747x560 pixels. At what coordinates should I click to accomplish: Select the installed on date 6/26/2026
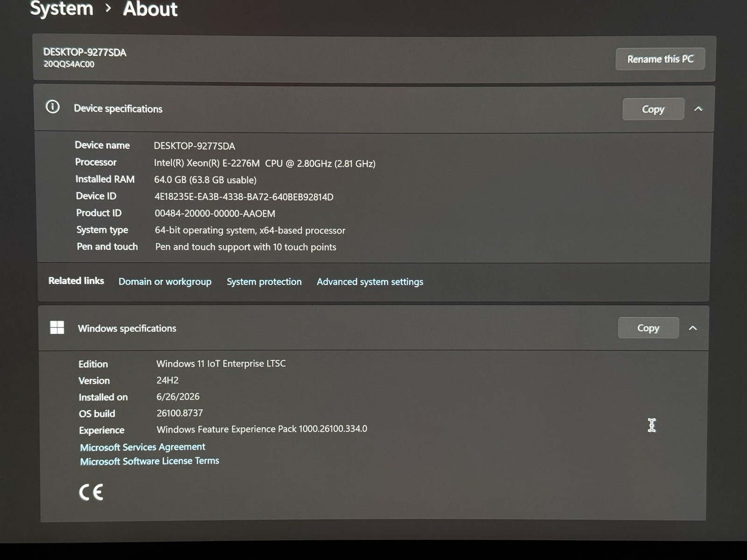178,397
